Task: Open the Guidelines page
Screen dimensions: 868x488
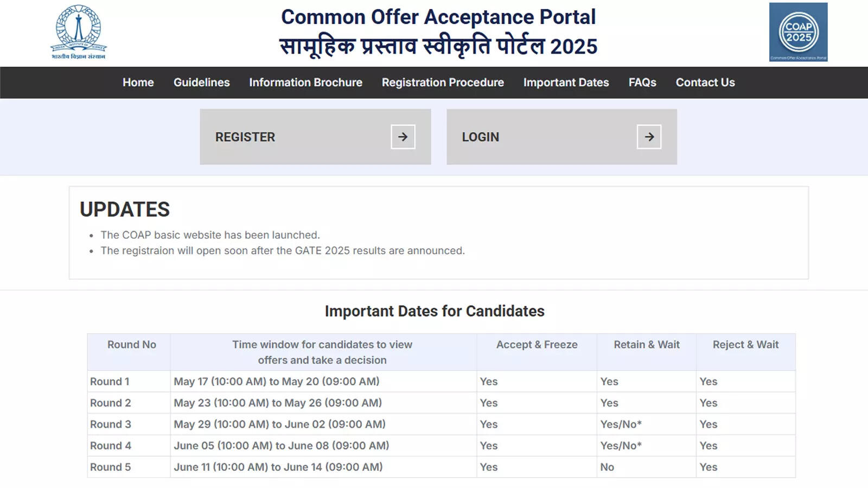Action: pos(201,82)
